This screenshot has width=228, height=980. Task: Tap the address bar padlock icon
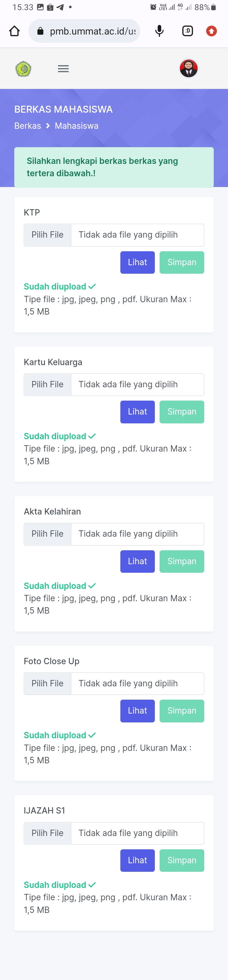[x=40, y=31]
